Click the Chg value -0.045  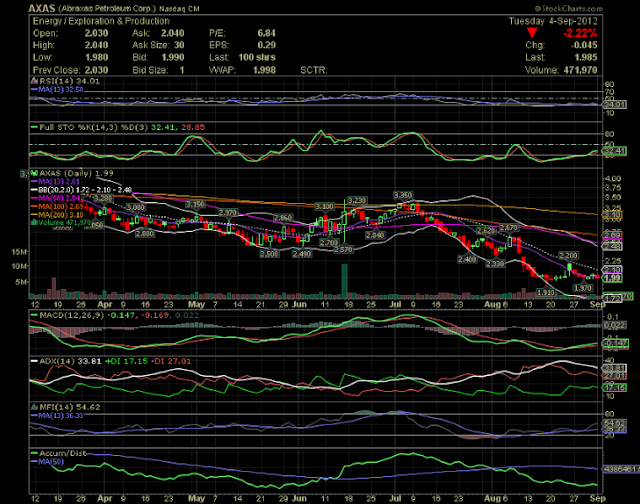point(584,45)
